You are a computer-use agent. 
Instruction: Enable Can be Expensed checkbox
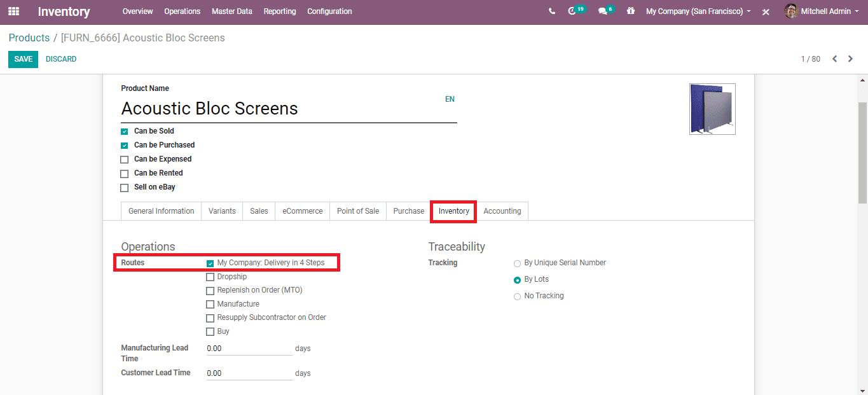pyautogui.click(x=125, y=160)
